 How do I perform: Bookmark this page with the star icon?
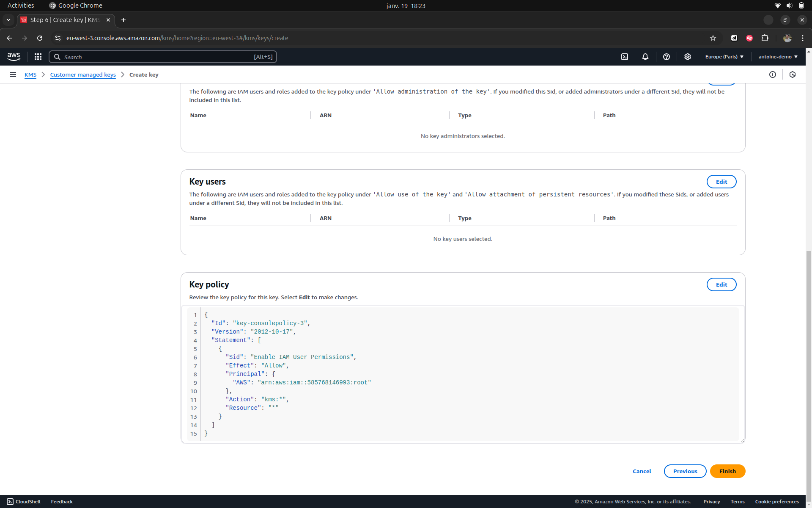coord(713,38)
